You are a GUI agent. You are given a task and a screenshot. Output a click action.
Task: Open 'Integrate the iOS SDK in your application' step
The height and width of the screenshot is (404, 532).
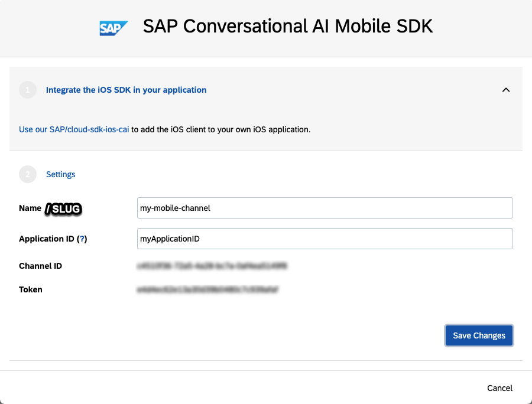pos(126,90)
